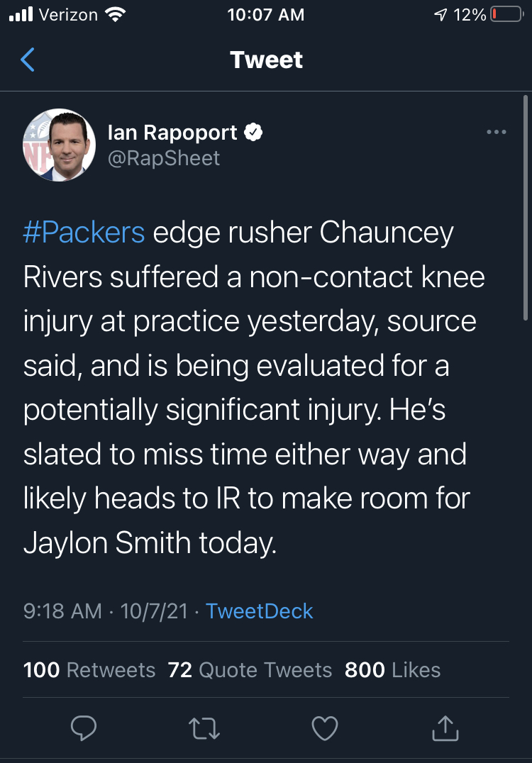This screenshot has height=763, width=532.
Task: Click the vertical scrollbar on right edge
Action: point(525,208)
